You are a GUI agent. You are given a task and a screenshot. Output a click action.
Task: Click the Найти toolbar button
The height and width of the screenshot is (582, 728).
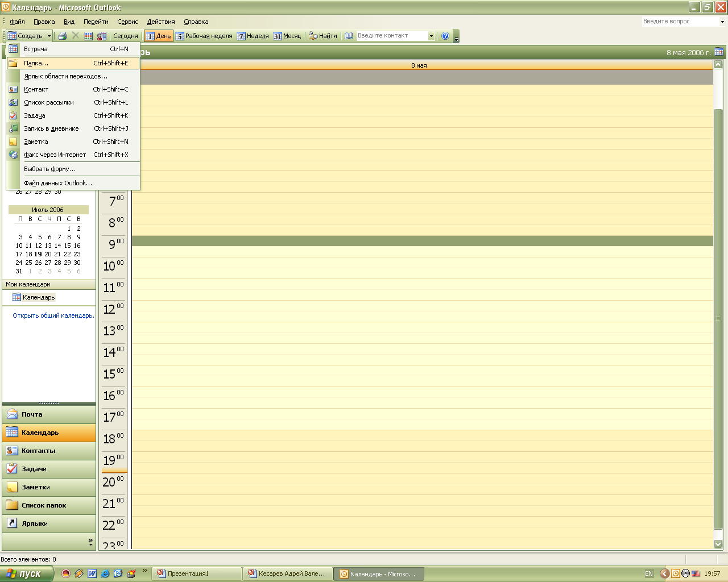coord(323,36)
